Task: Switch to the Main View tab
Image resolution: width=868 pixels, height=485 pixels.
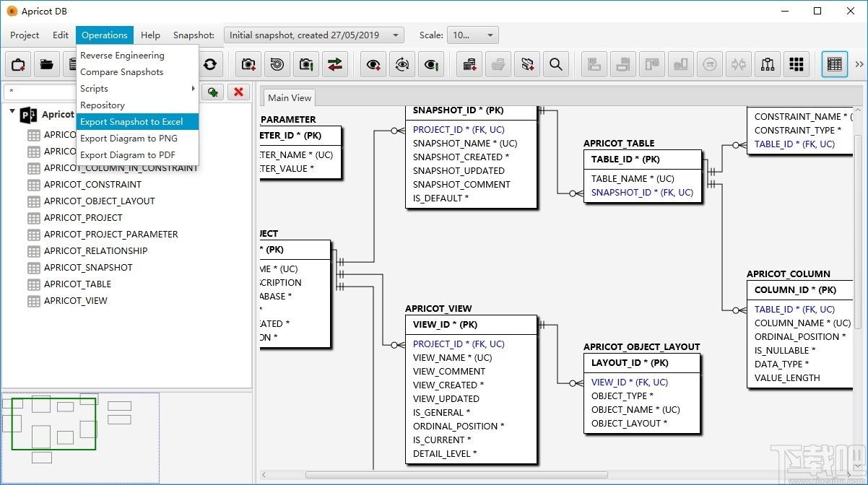Action: pos(290,97)
